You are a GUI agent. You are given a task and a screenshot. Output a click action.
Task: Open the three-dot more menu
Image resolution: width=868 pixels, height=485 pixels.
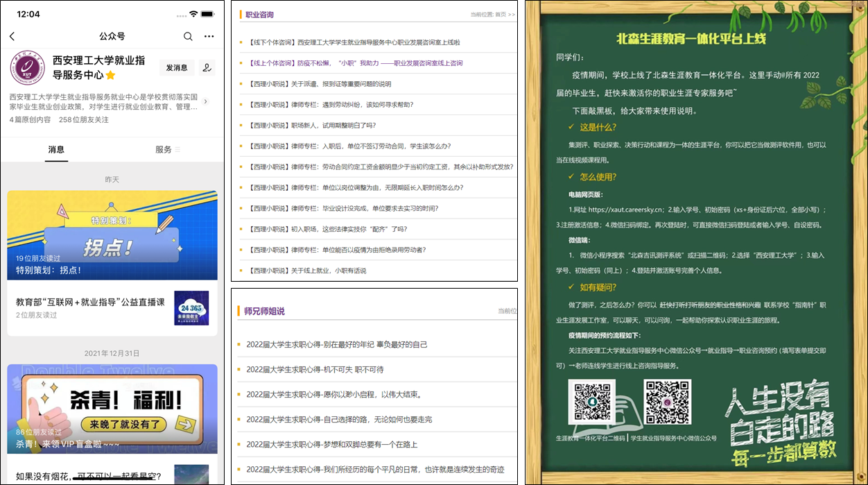tap(209, 36)
